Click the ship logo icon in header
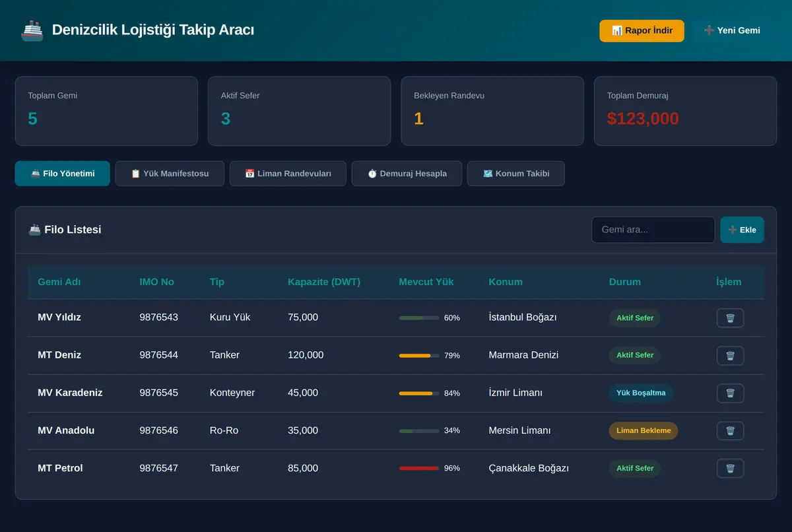 click(x=32, y=30)
